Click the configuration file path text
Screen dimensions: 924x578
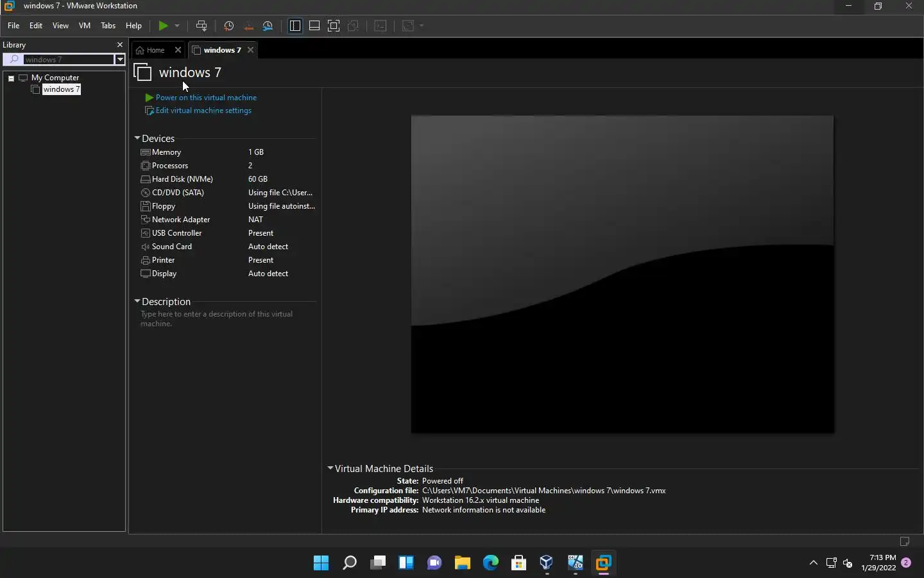(544, 491)
